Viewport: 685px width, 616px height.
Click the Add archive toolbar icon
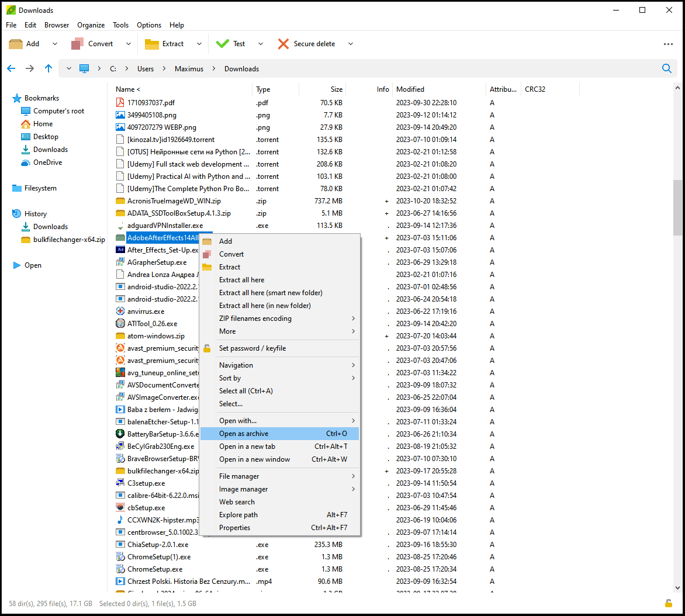pos(16,44)
